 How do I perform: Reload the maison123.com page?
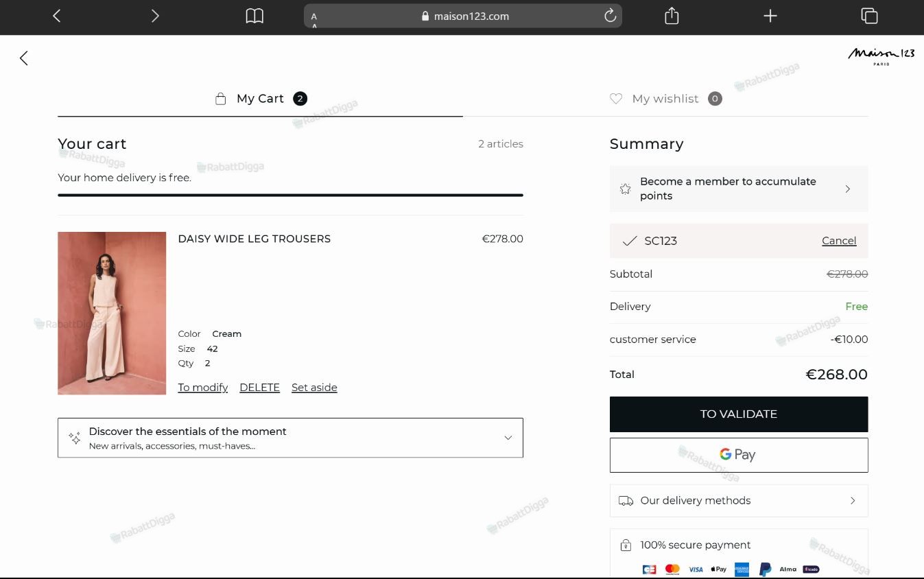(610, 16)
